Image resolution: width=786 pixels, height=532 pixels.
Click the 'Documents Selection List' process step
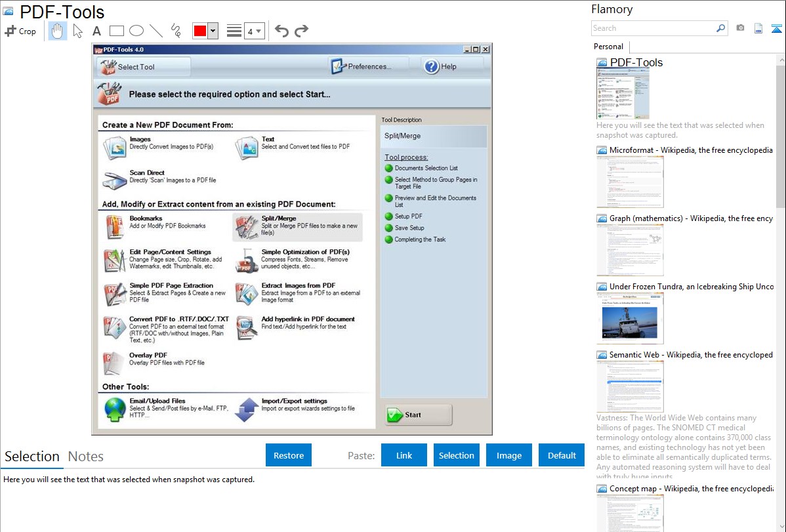426,168
